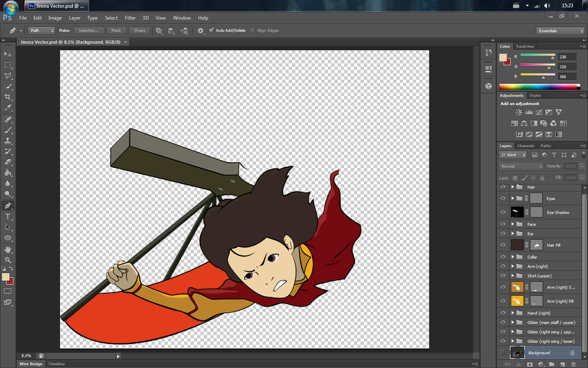Viewport: 588px width, 368px height.
Task: Select the Clone Stamp tool
Action: [x=7, y=141]
